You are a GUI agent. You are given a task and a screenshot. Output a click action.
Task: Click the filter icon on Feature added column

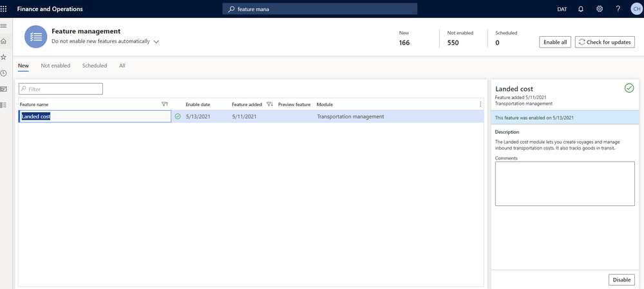[270, 104]
